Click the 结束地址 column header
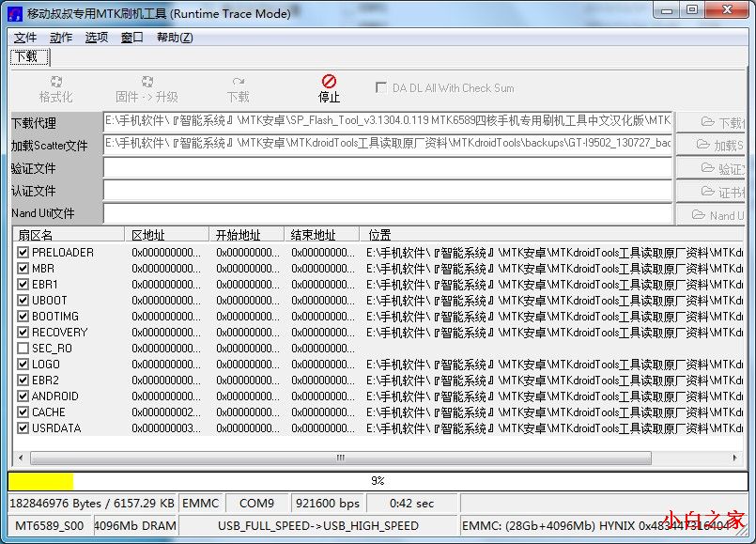Viewport: 756px width, 544px height. pyautogui.click(x=321, y=235)
